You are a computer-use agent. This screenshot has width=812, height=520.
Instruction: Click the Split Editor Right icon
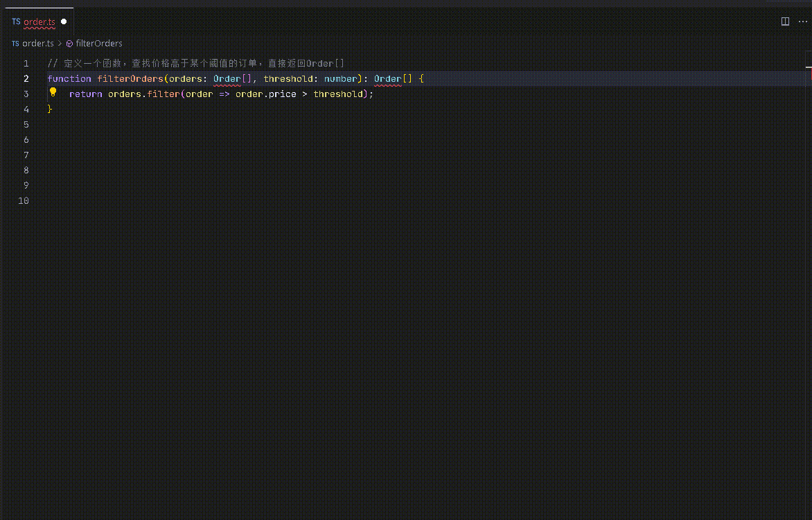pyautogui.click(x=785, y=21)
